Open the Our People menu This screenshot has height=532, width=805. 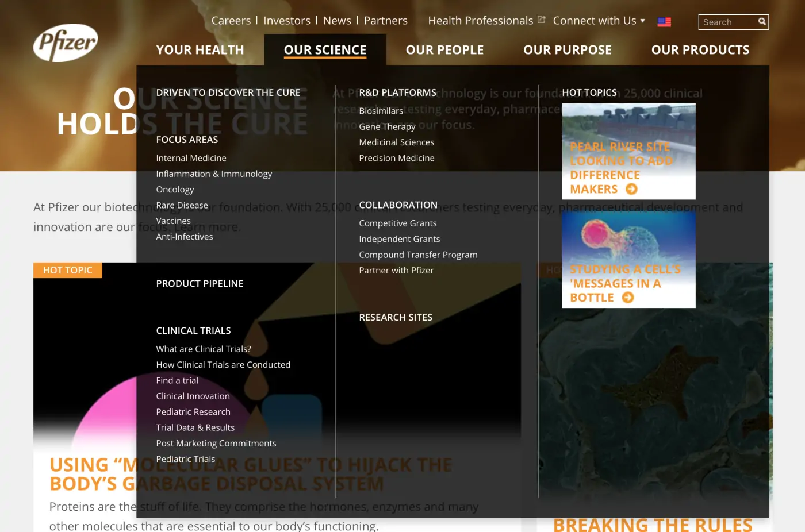pos(444,50)
